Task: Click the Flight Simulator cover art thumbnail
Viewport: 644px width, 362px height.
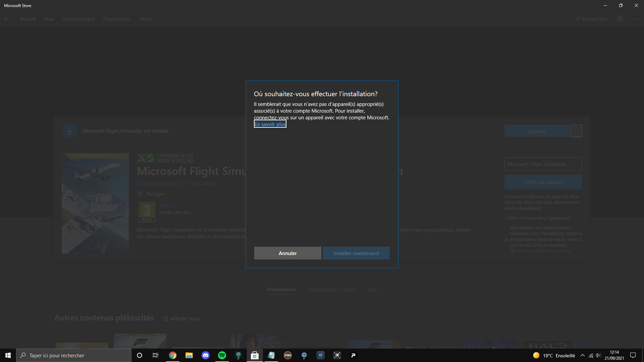Action: tap(95, 203)
